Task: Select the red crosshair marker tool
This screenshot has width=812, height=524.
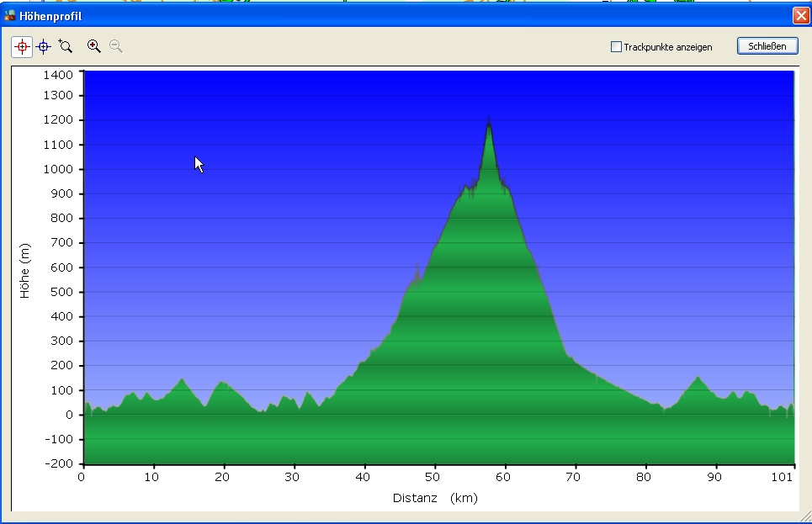Action: pyautogui.click(x=22, y=47)
